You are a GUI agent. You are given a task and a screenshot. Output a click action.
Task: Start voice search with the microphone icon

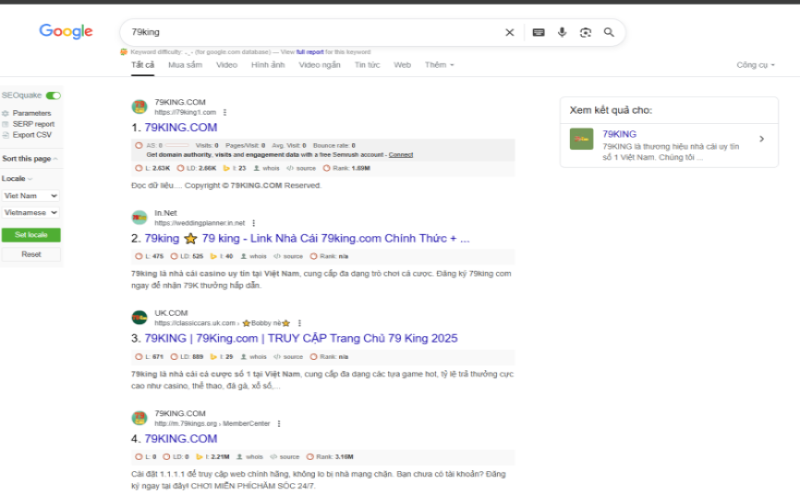[562, 32]
